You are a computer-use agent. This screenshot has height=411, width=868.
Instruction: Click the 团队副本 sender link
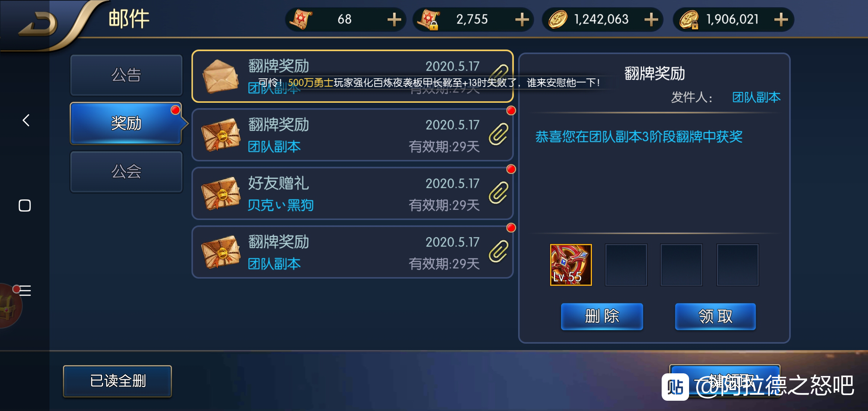[756, 97]
